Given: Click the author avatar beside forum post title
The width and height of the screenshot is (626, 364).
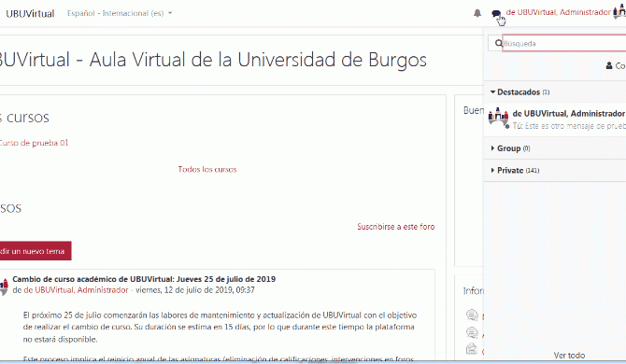Looking at the screenshot, I should coord(4,287).
